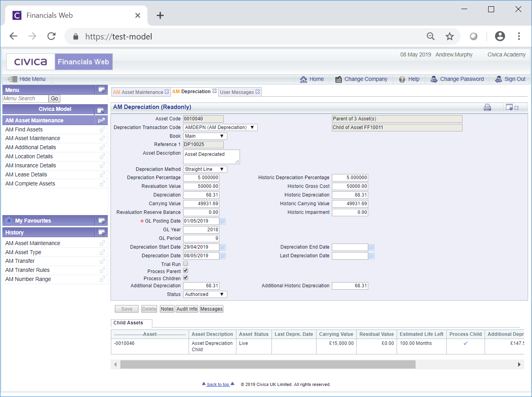Click the Messages button
The image size is (532, 397).
pos(212,309)
